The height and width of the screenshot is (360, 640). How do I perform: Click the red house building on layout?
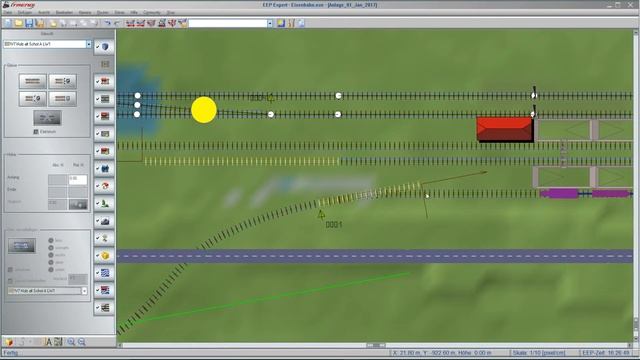pos(505,129)
